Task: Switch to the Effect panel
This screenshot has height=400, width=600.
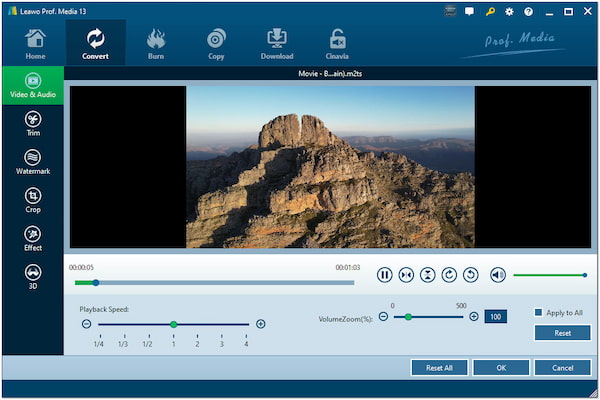Action: click(32, 238)
